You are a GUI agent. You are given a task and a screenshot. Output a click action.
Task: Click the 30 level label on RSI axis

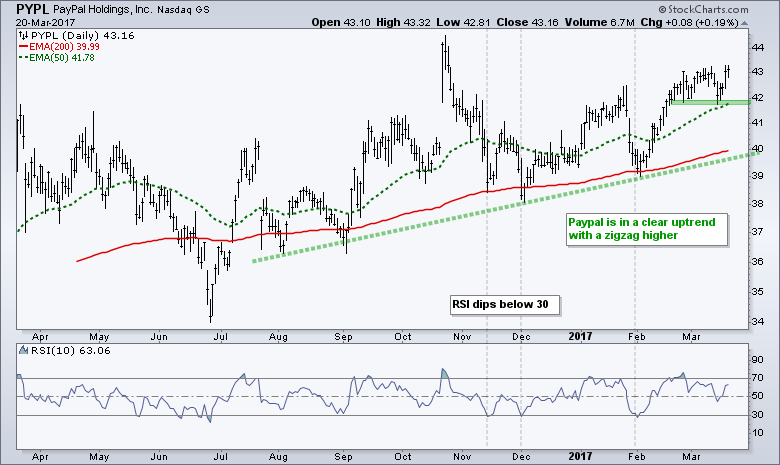coord(757,415)
